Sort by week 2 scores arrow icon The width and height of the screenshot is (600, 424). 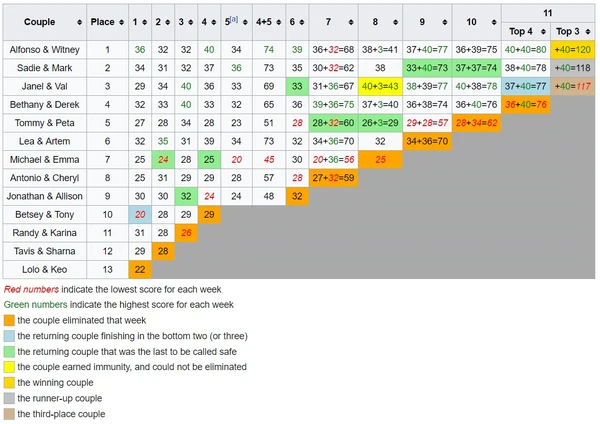167,22
